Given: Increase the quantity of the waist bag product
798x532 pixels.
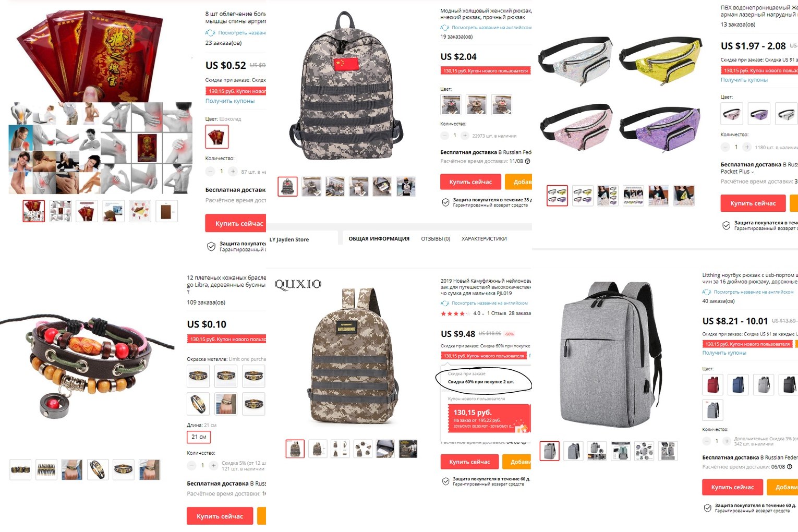Looking at the screenshot, I should (747, 147).
